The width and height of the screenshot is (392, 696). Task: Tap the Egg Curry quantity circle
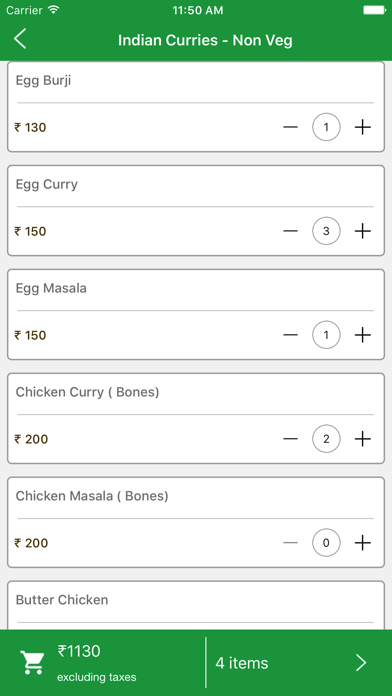pos(326,231)
